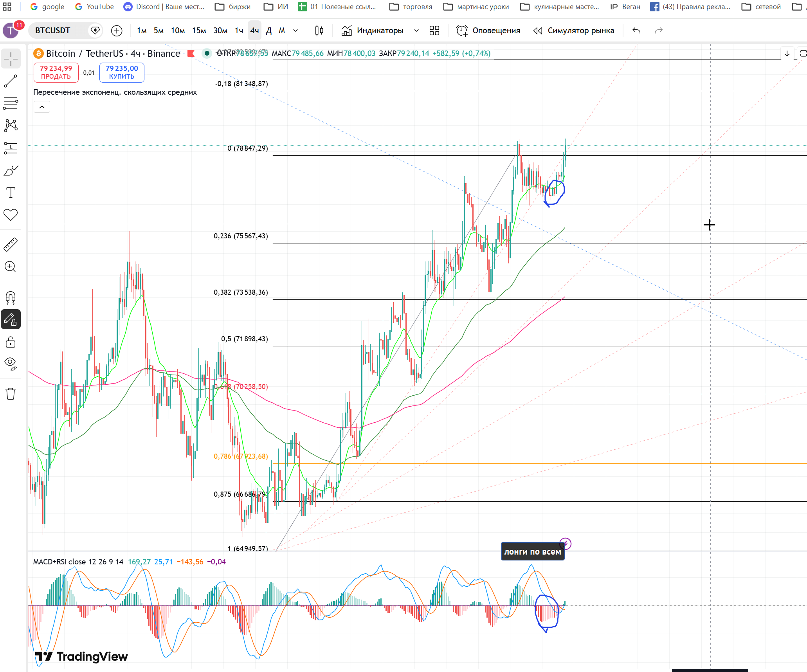Toggle magnet mode for drawings
This screenshot has width=807, height=672.
tap(11, 298)
